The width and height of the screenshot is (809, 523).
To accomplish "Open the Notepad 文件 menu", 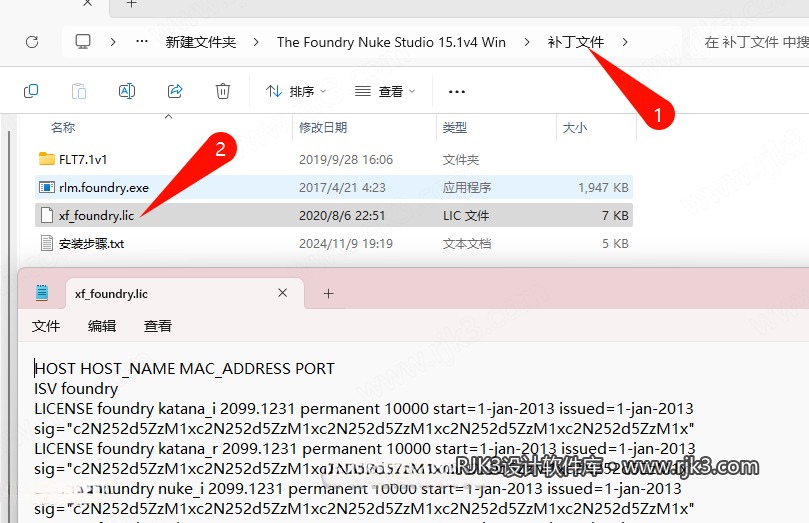I will coord(46,326).
